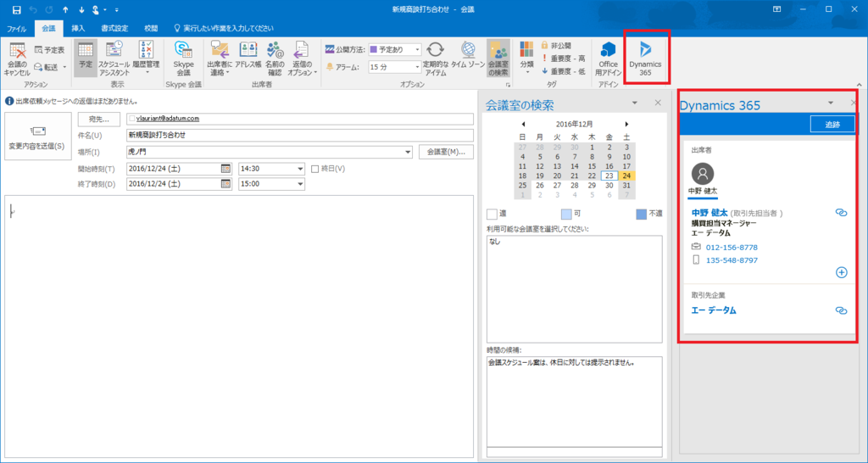The image size is (868, 463).
Task: Click the Previous Item up arrow
Action: point(65,9)
